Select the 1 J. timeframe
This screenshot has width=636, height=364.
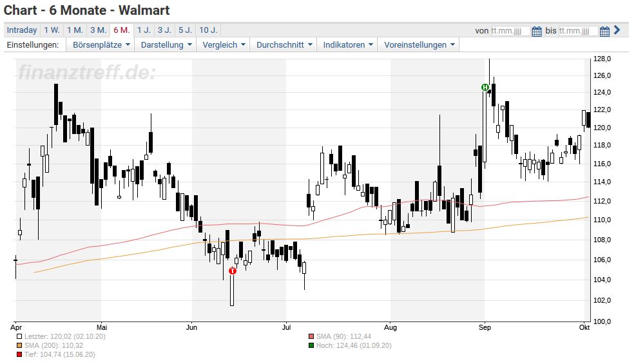pos(144,30)
